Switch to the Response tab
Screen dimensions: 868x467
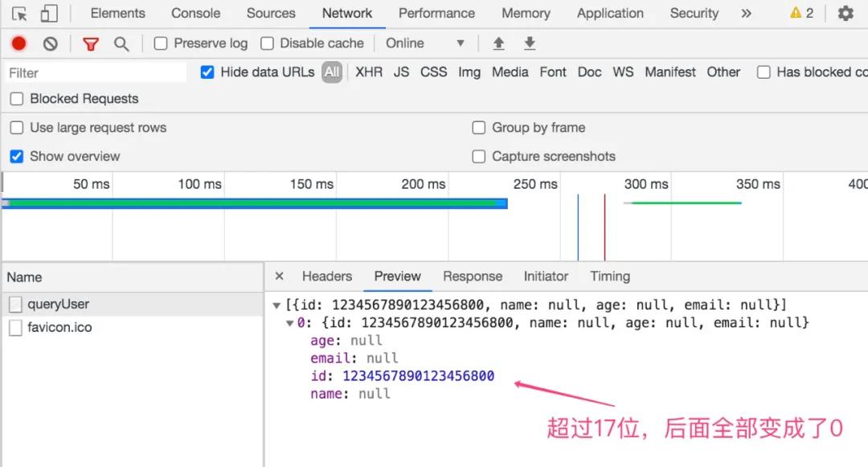[x=473, y=276]
